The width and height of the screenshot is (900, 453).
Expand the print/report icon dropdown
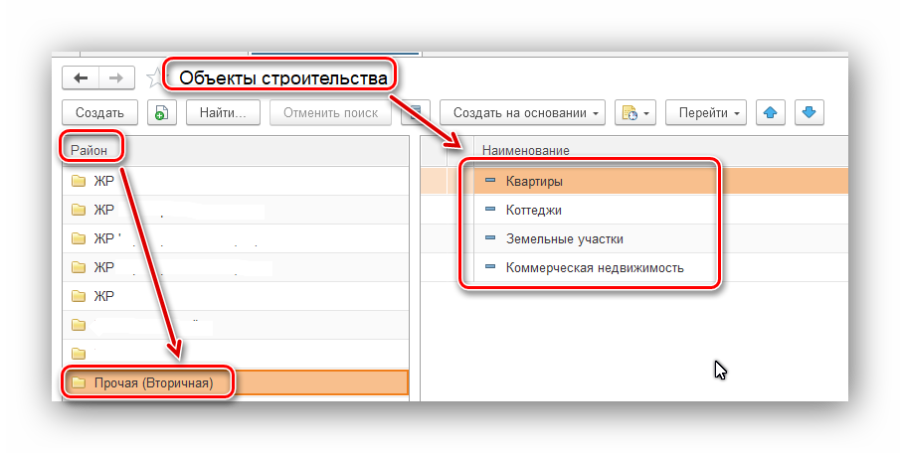[635, 113]
